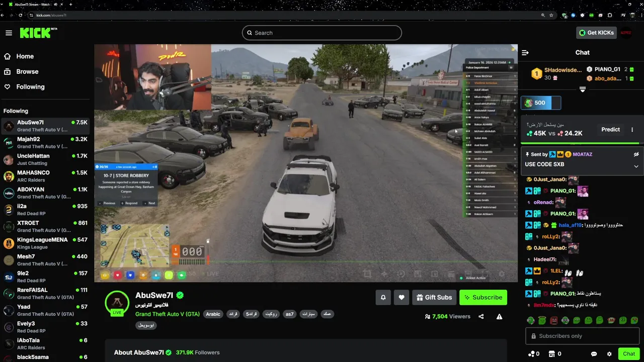This screenshot has height=362, width=644.
Task: Click the theater mode player icon
Action: pos(468,274)
